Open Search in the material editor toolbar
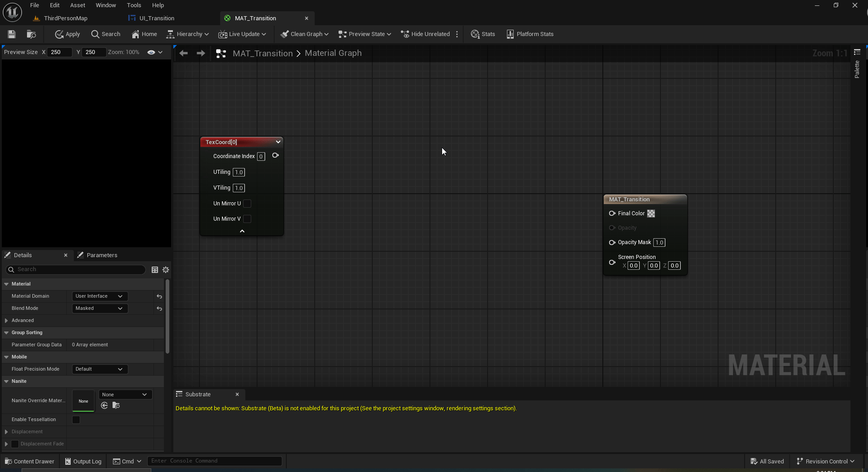 pyautogui.click(x=106, y=34)
